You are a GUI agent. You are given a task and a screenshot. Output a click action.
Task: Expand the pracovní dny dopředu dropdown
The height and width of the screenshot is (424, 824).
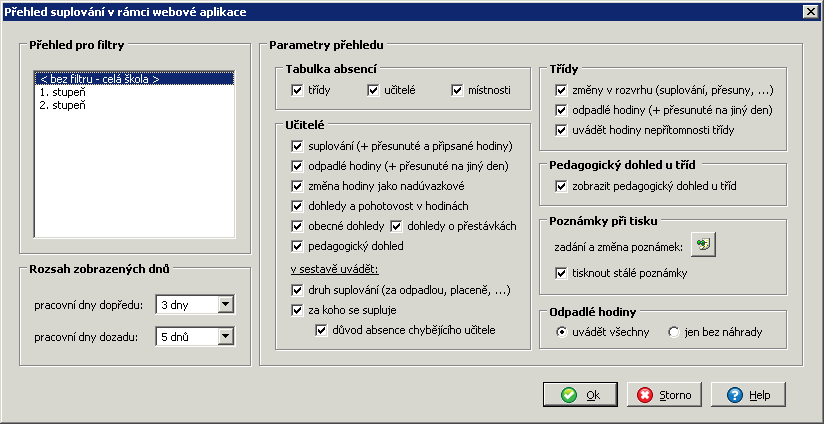[x=226, y=304]
